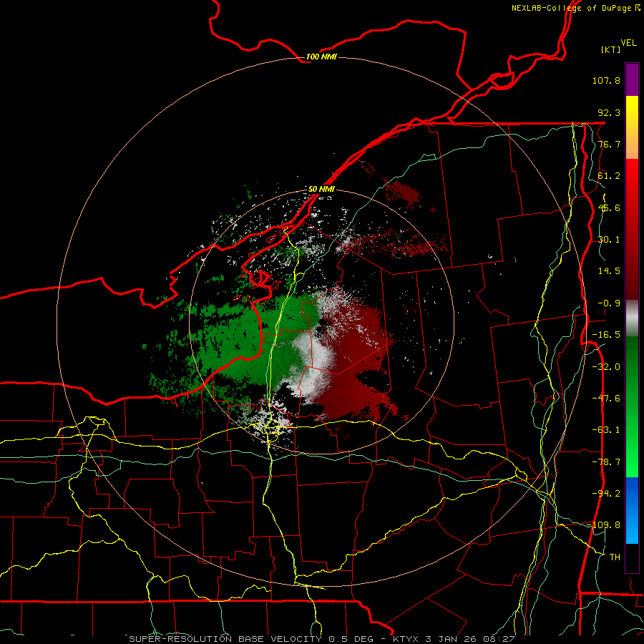The width and height of the screenshot is (644, 644).
Task: Click the 45.6 legend value
Action: (x=609, y=208)
